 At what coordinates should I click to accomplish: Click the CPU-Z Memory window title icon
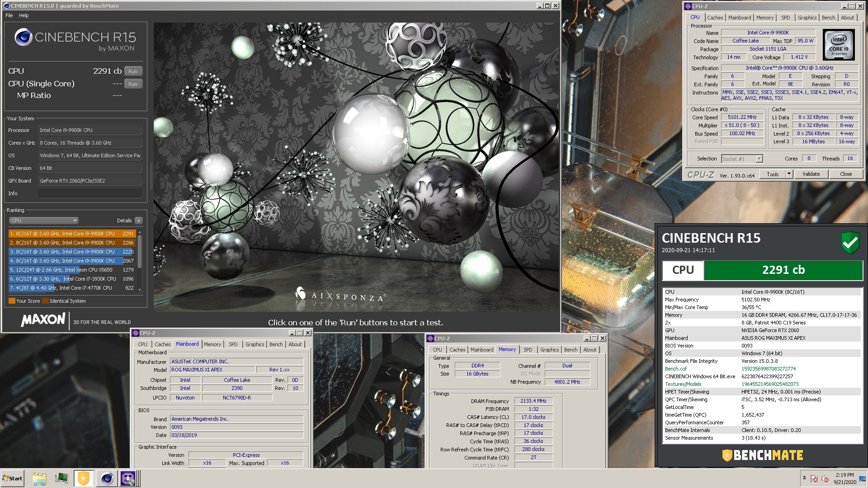430,338
